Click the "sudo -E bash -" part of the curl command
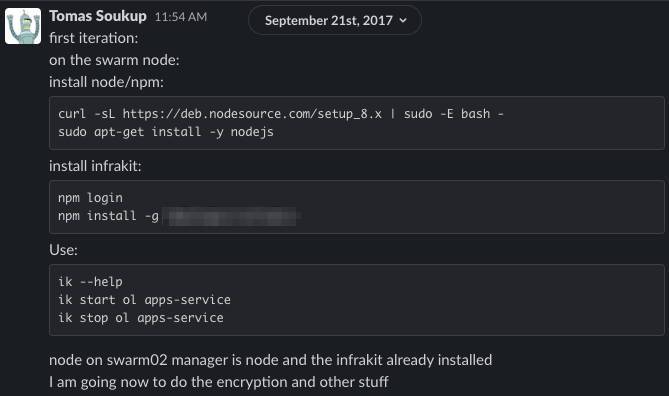Screen dimensions: 669x396 pos(454,114)
